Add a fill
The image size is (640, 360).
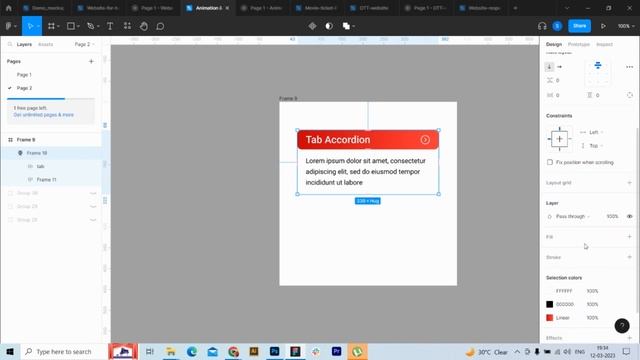coord(629,236)
